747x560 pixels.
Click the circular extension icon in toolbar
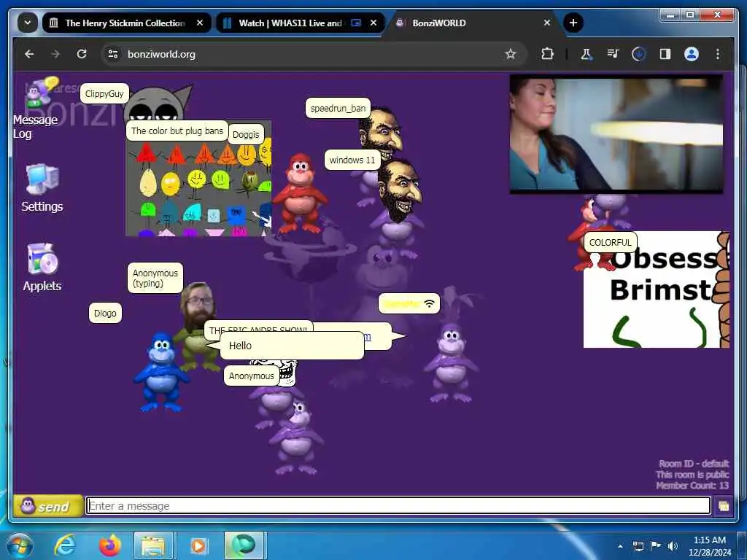click(638, 54)
